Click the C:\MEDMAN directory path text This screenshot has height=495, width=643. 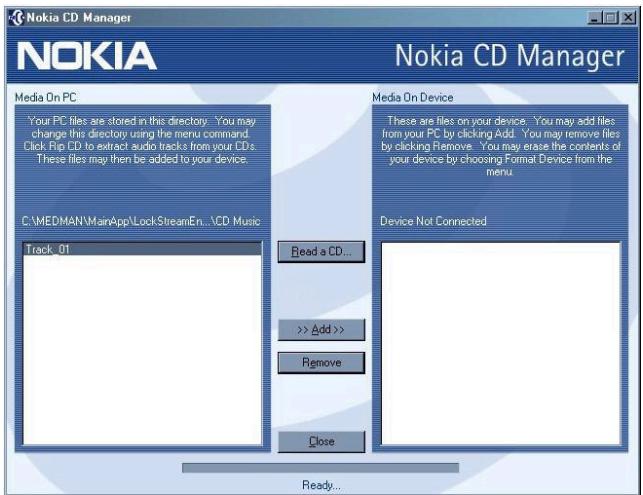141,221
